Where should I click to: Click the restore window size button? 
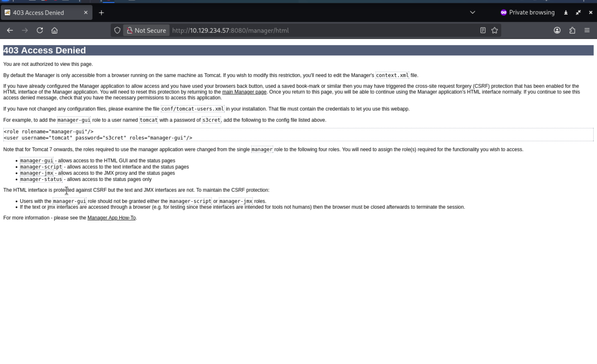pyautogui.click(x=578, y=13)
